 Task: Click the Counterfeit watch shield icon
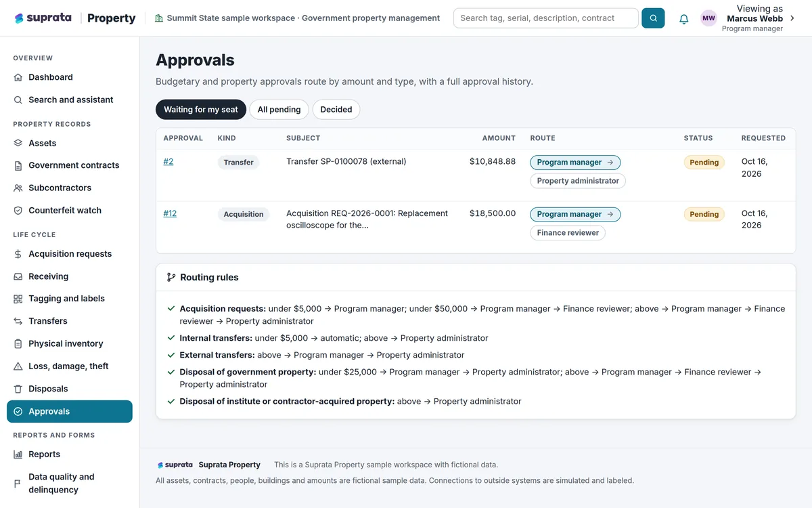[x=18, y=211]
